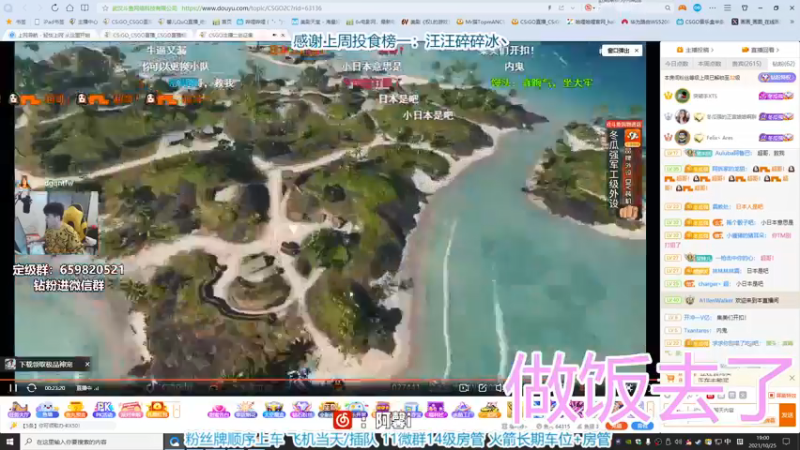Viewport: 800px width, 450px height.
Task: Click the 钻粉特权 purple button
Action: (x=777, y=78)
